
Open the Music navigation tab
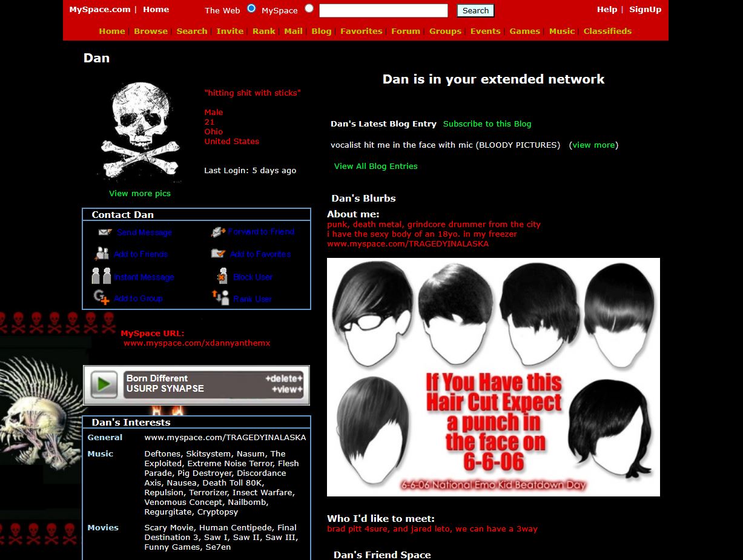coord(561,31)
